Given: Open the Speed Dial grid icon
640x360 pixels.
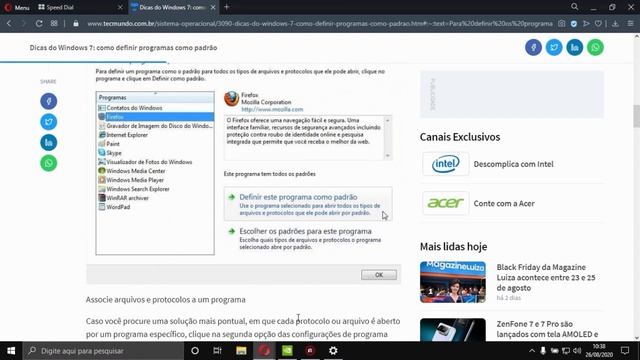Looking at the screenshot, I should coord(54,24).
